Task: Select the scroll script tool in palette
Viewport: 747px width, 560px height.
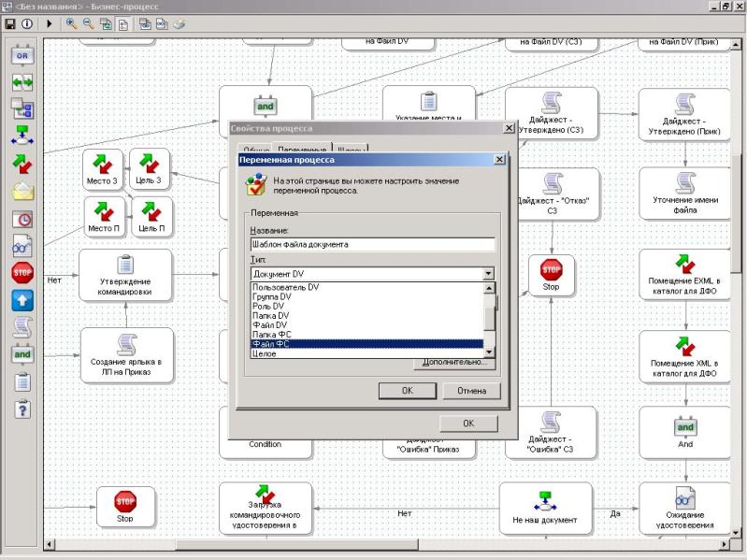Action: click(x=22, y=327)
